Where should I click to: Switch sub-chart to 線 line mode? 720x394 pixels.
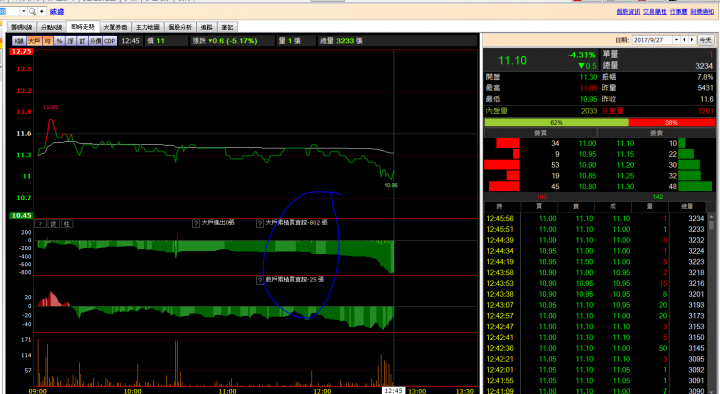54,224
